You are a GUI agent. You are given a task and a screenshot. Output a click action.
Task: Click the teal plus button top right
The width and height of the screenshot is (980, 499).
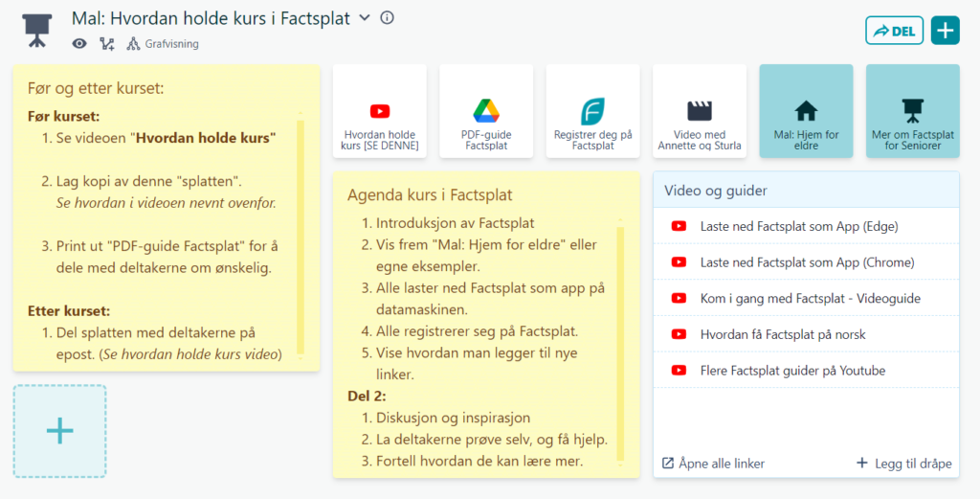(945, 31)
